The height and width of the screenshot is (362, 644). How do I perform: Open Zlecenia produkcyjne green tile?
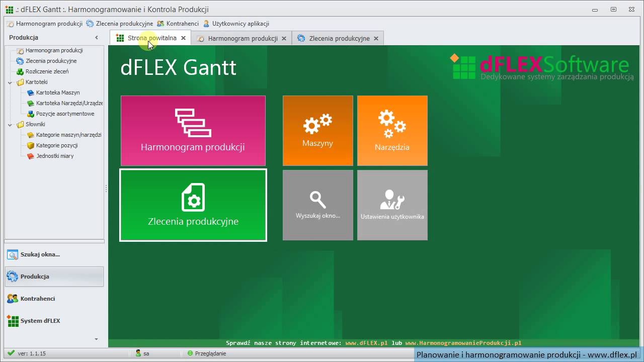[193, 205]
